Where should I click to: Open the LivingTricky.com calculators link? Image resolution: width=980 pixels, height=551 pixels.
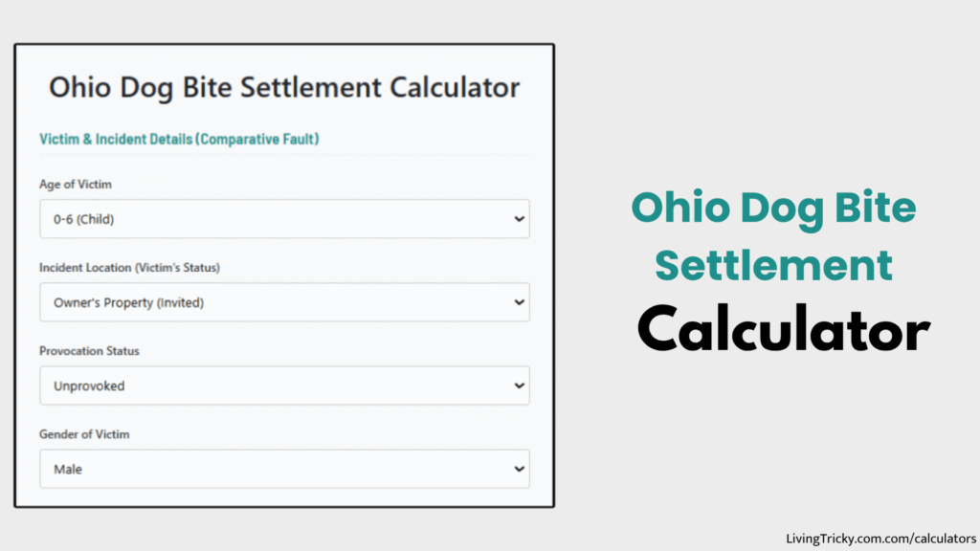point(881,538)
